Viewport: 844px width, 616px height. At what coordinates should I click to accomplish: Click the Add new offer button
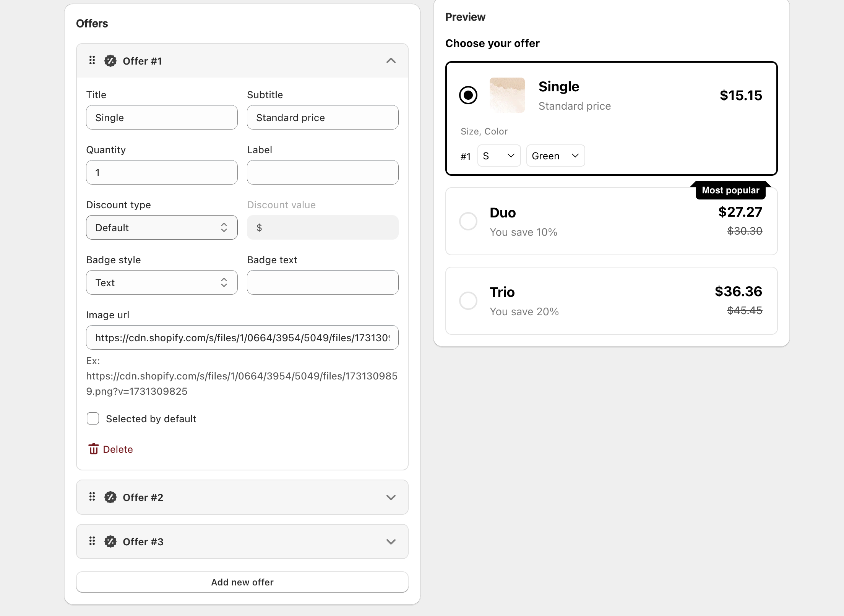[242, 582]
